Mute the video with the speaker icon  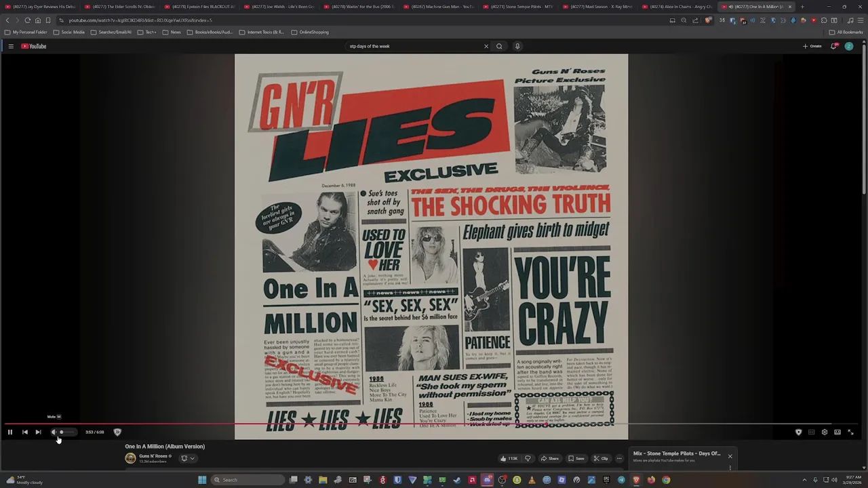pos(54,432)
